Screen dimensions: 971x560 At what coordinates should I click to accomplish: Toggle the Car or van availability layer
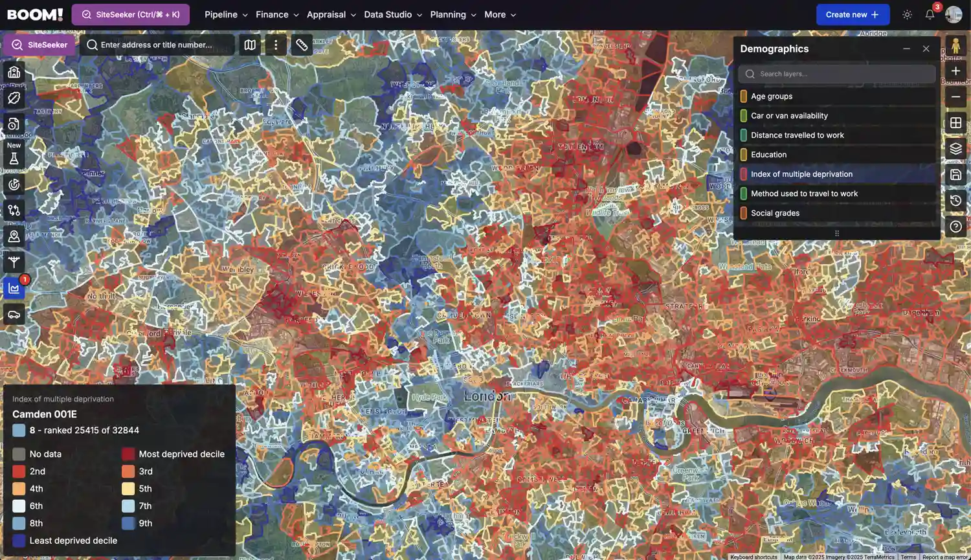coord(837,116)
